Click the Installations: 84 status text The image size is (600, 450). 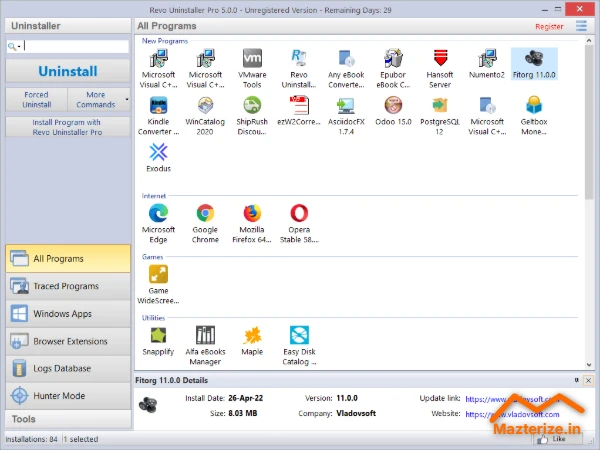coord(31,439)
